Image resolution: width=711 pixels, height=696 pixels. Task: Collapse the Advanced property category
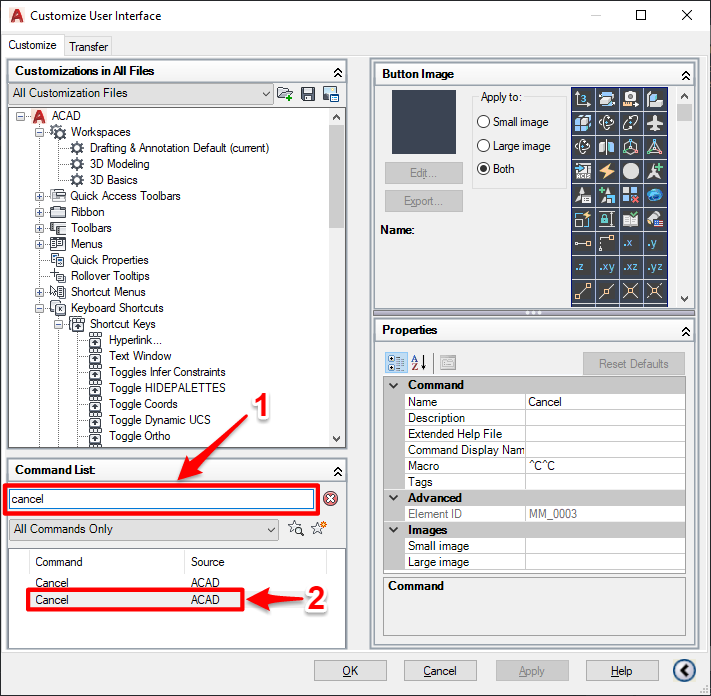(x=394, y=498)
